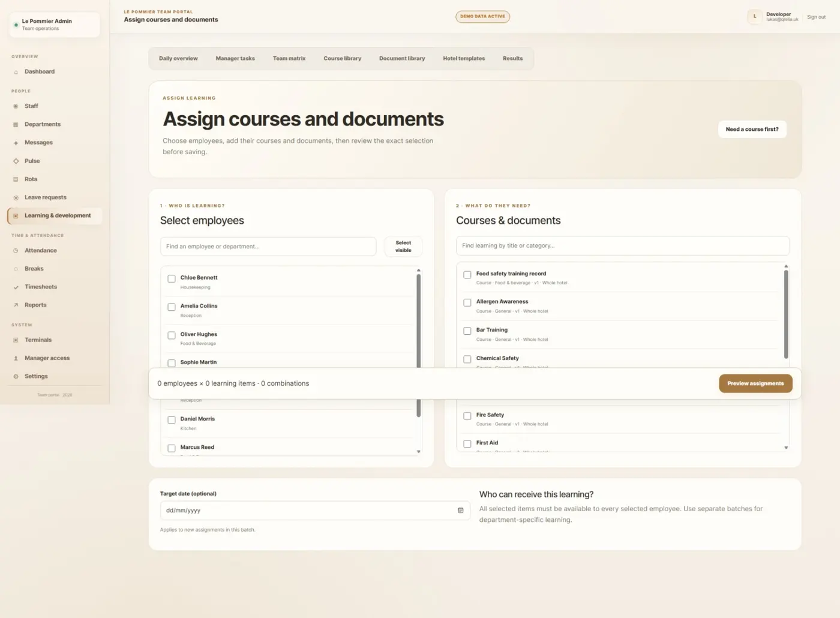Click the Settings gear icon
The height and width of the screenshot is (618, 840).
coord(16,377)
